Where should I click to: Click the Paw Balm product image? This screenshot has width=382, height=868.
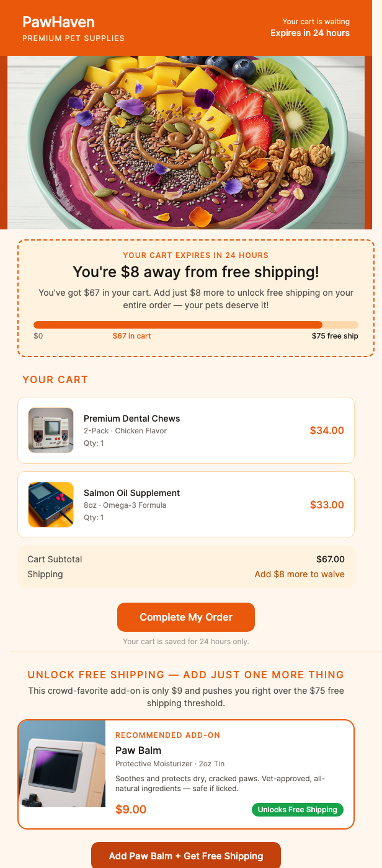pyautogui.click(x=62, y=763)
